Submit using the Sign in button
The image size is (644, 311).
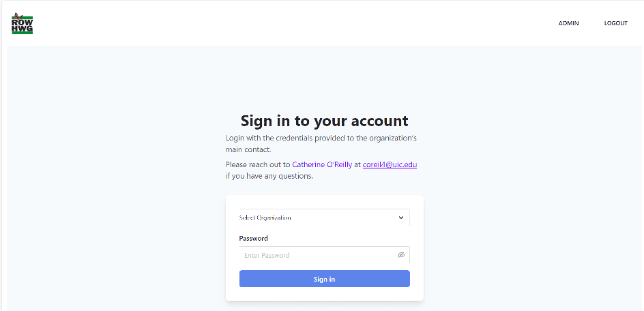pyautogui.click(x=325, y=279)
